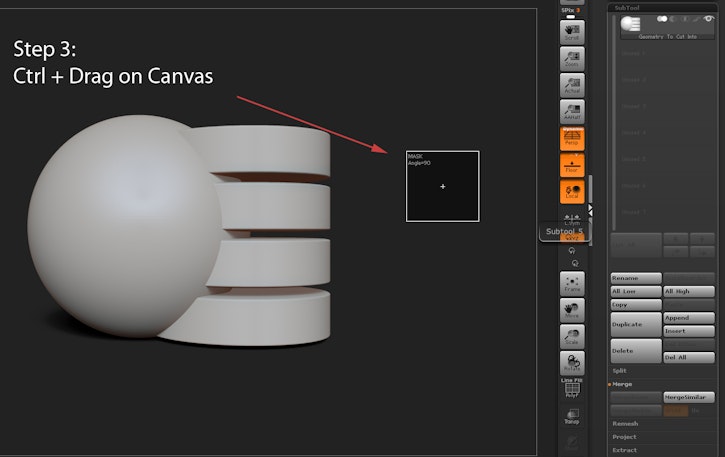
Task: Select Geometry To Cut Into subtool
Action: [x=667, y=27]
